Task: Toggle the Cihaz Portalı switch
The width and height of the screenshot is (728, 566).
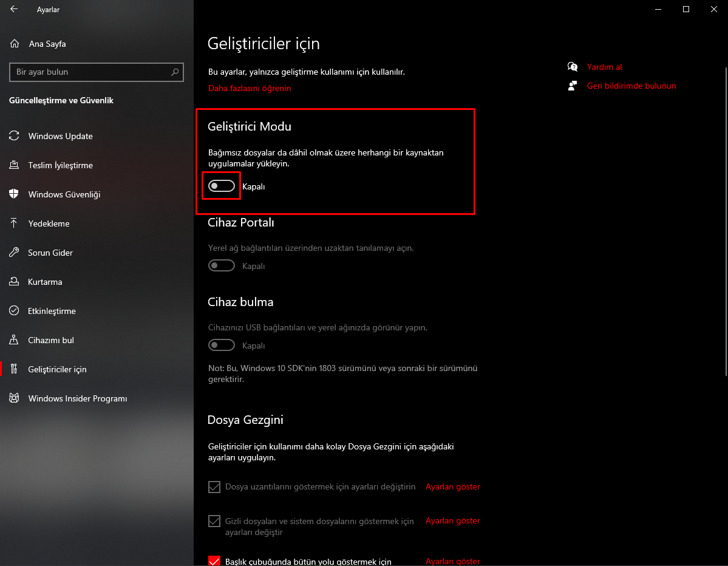Action: (222, 265)
